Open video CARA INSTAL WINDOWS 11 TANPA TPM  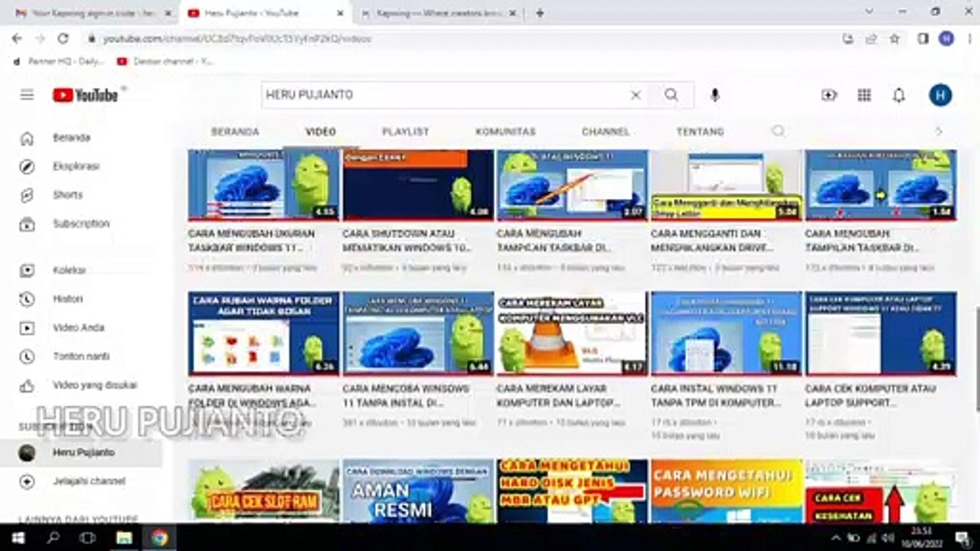[x=714, y=396]
